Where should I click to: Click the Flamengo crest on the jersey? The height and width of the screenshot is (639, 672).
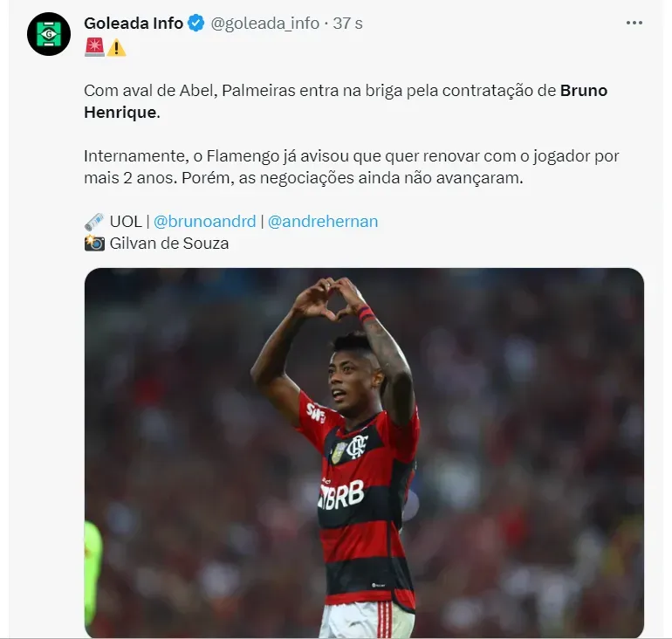[357, 446]
